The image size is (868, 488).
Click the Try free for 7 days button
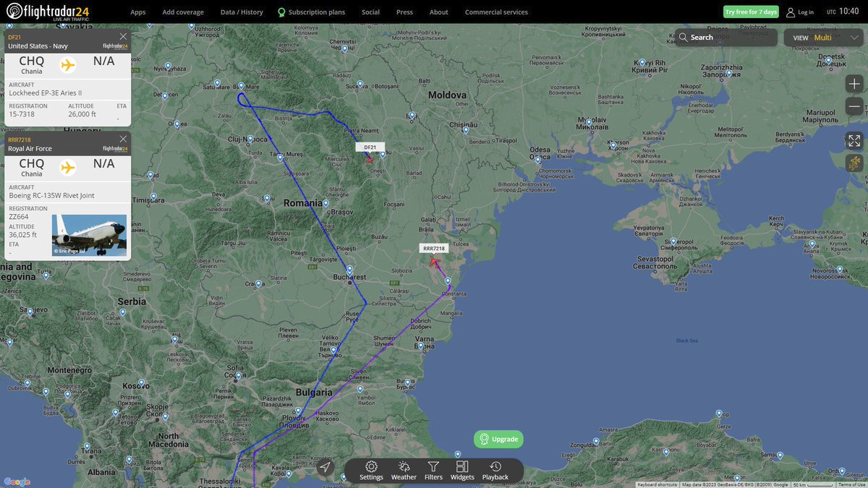pyautogui.click(x=751, y=12)
